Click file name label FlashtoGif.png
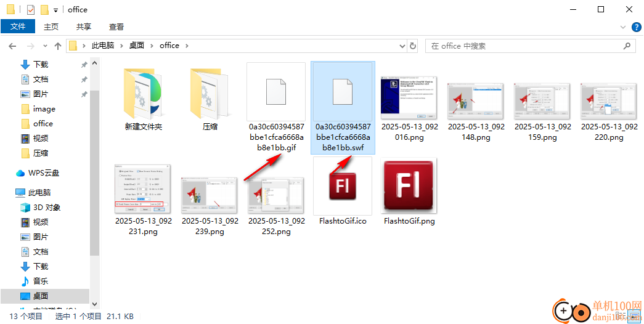 coord(409,221)
